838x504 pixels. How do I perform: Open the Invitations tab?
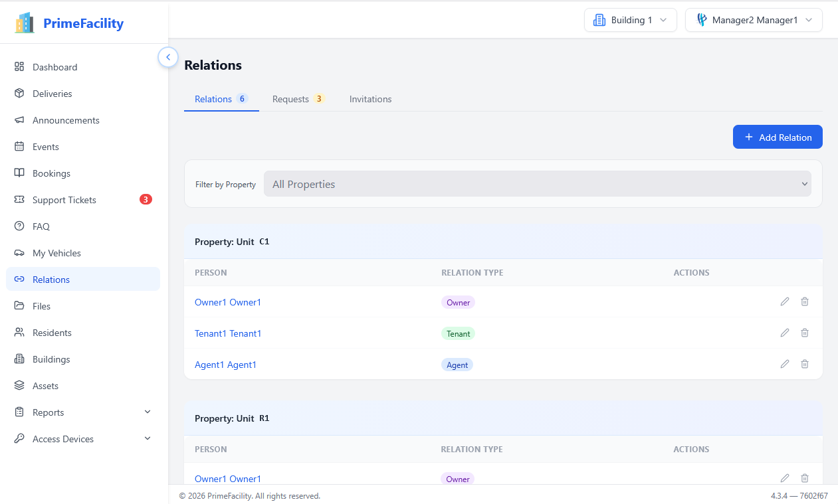coord(370,98)
